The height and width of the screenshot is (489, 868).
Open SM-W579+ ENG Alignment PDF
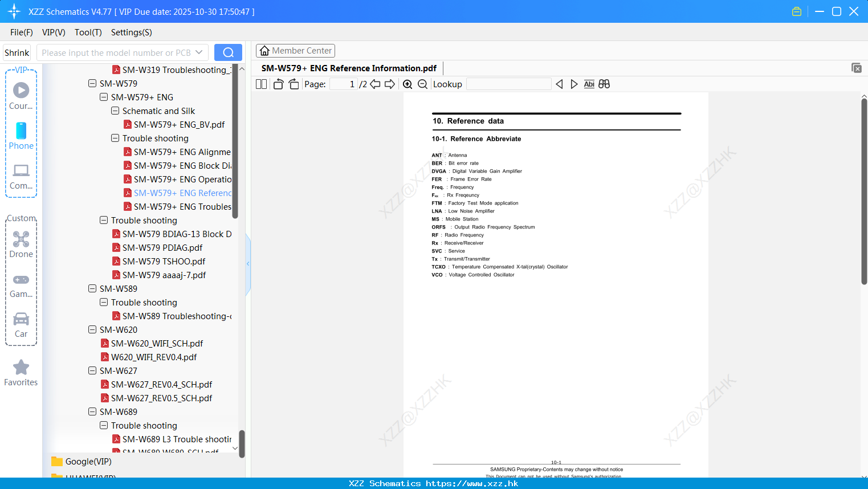177,152
